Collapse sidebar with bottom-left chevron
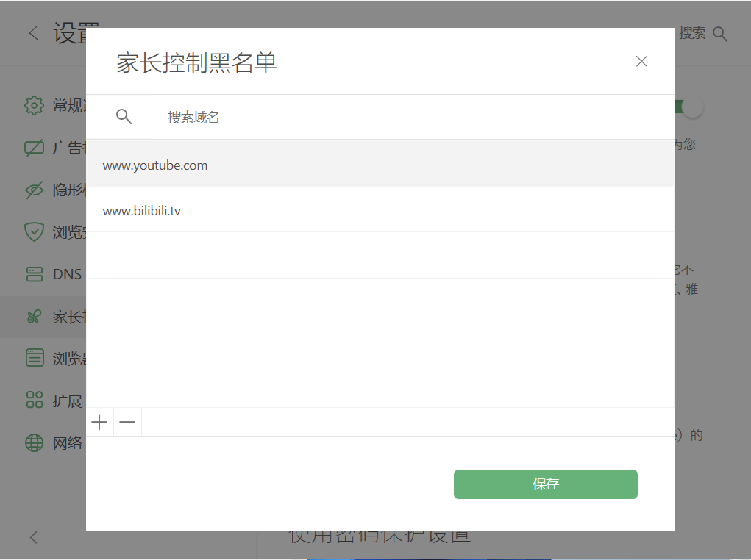The height and width of the screenshot is (560, 751). tap(33, 537)
